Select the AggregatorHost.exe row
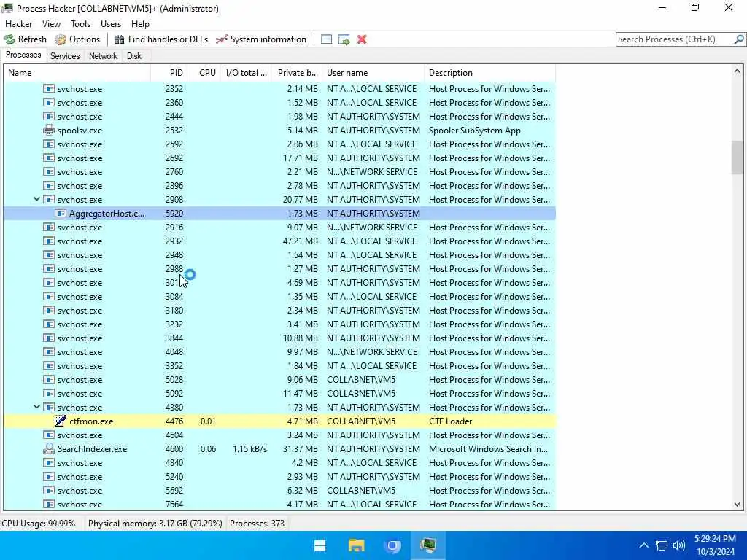The image size is (747, 560). coord(279,214)
